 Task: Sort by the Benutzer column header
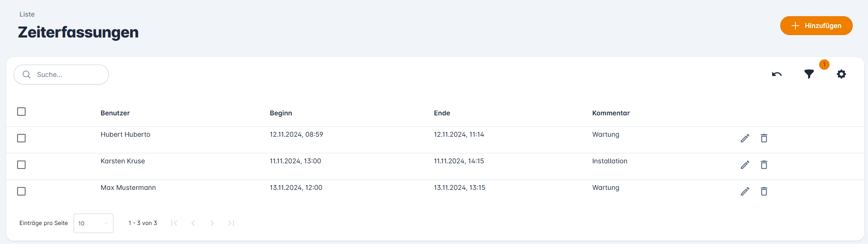[115, 113]
